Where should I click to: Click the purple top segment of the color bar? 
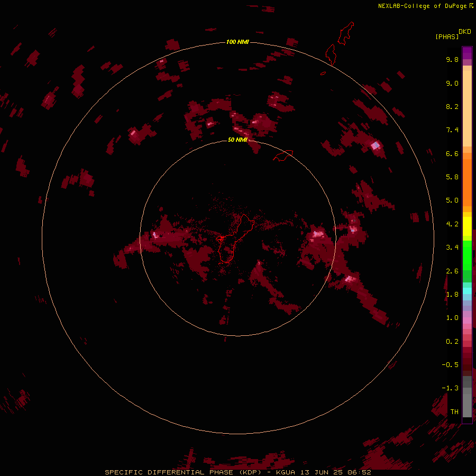click(467, 53)
